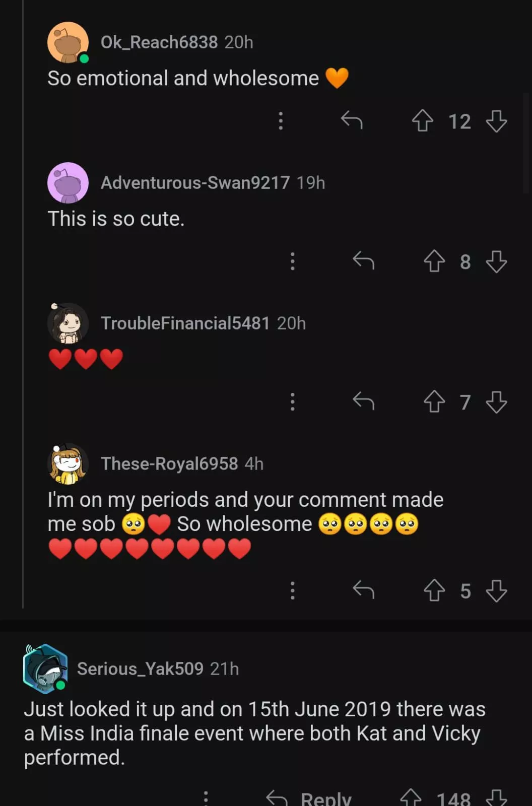Screen dimensions: 532x806
Task: Open more options on Ok_Reach6838's comment
Action: tap(281, 121)
